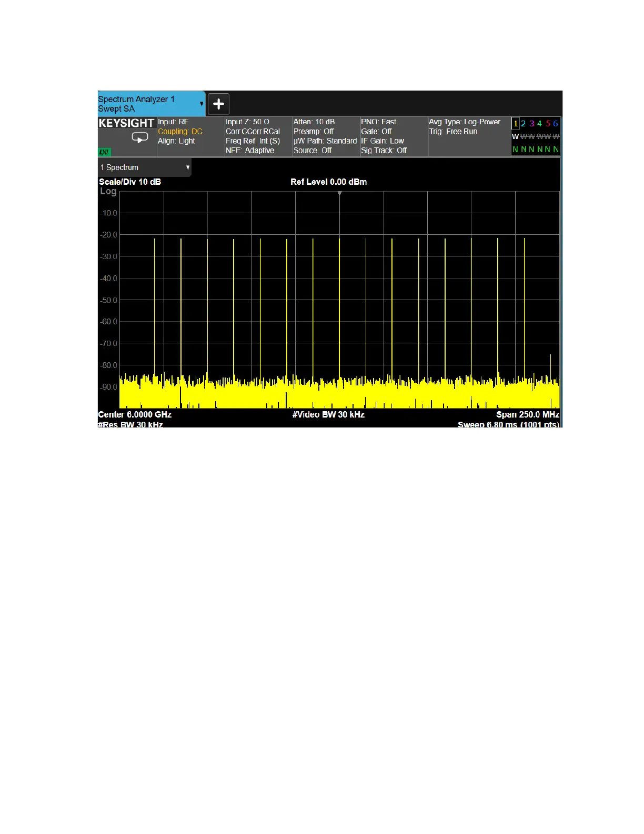Screen dimensions: 644x834
Task: Toggle Sig Track Off setting
Action: pyautogui.click(x=384, y=151)
